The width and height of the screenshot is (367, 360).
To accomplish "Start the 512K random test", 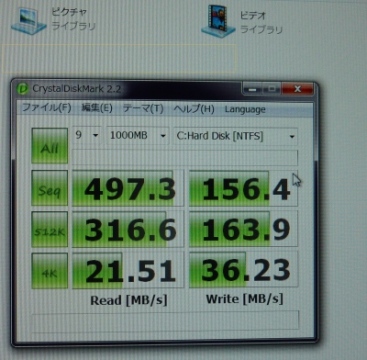I will click(50, 229).
